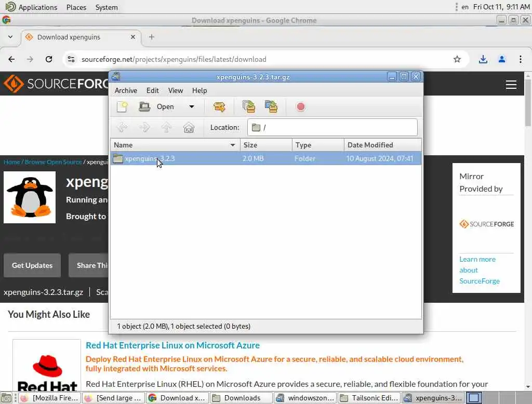The width and height of the screenshot is (532, 404).
Task: Switch to Tailsonic Edi... taskbar window
Action: [x=369, y=398]
